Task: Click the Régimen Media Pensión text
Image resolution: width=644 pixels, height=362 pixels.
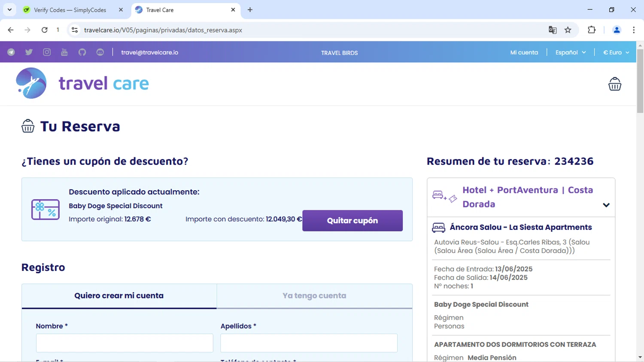Action: tap(475, 358)
